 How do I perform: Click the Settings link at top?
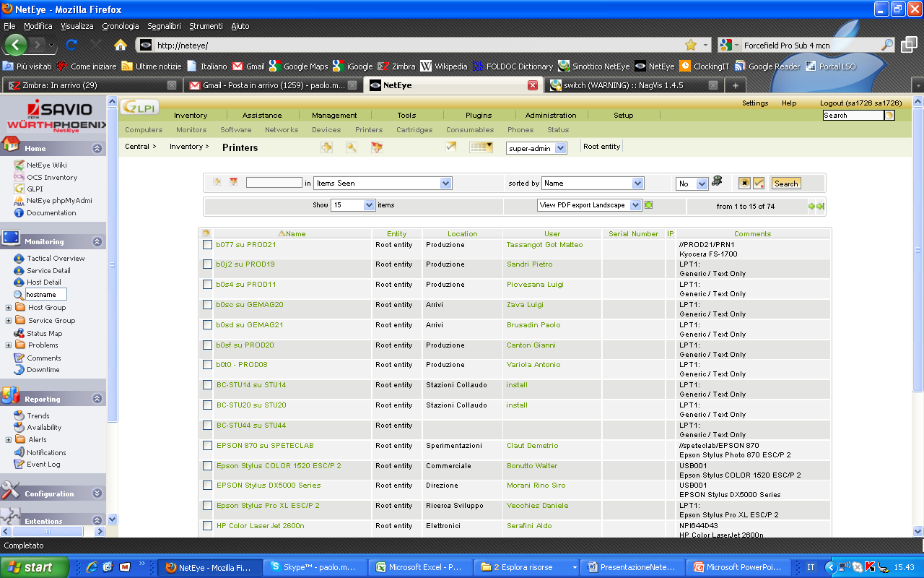(755, 103)
